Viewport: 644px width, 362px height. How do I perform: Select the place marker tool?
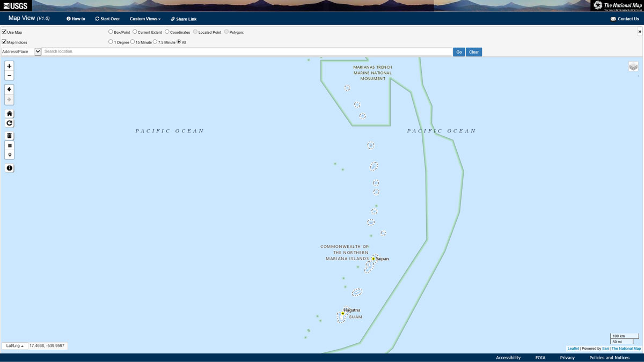[x=9, y=155]
